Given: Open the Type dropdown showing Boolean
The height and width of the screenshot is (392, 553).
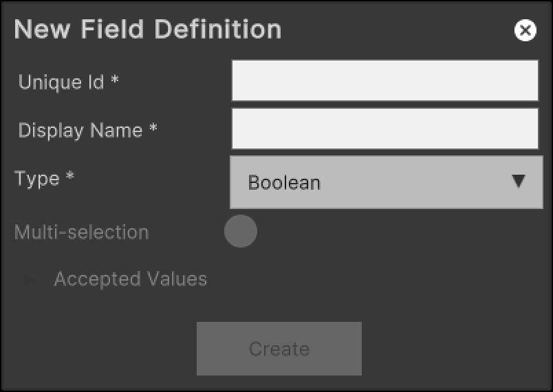Looking at the screenshot, I should point(386,182).
